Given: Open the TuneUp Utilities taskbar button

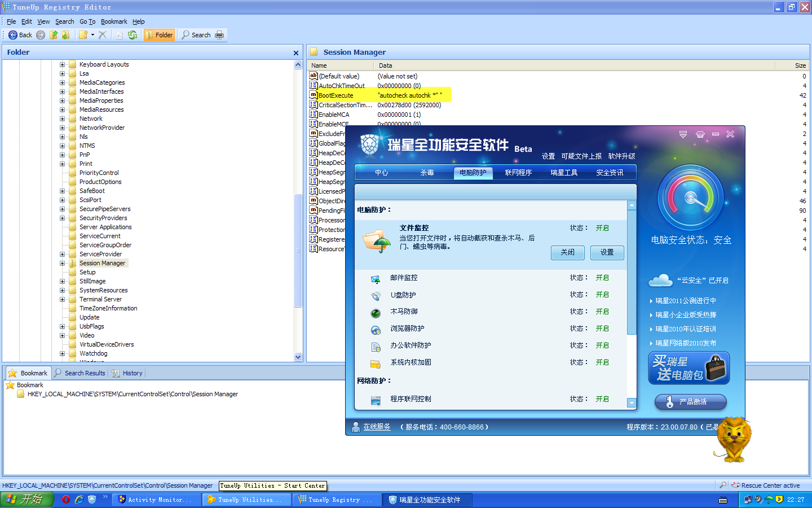Looking at the screenshot, I should (247, 500).
